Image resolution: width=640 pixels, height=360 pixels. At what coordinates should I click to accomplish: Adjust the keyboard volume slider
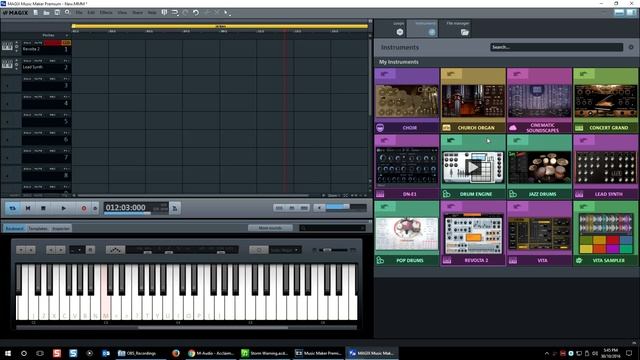(x=334, y=250)
